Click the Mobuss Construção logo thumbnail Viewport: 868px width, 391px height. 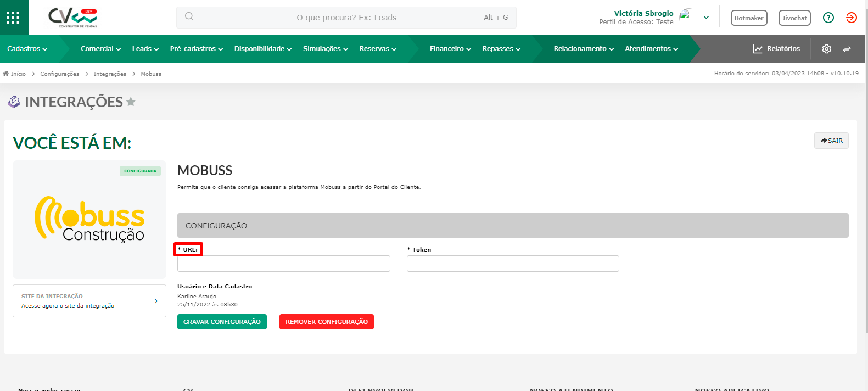pyautogui.click(x=89, y=219)
